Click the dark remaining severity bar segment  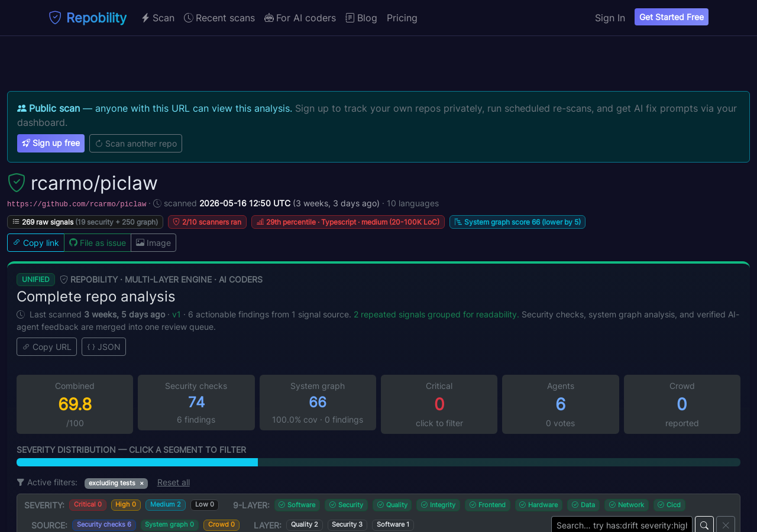point(499,462)
